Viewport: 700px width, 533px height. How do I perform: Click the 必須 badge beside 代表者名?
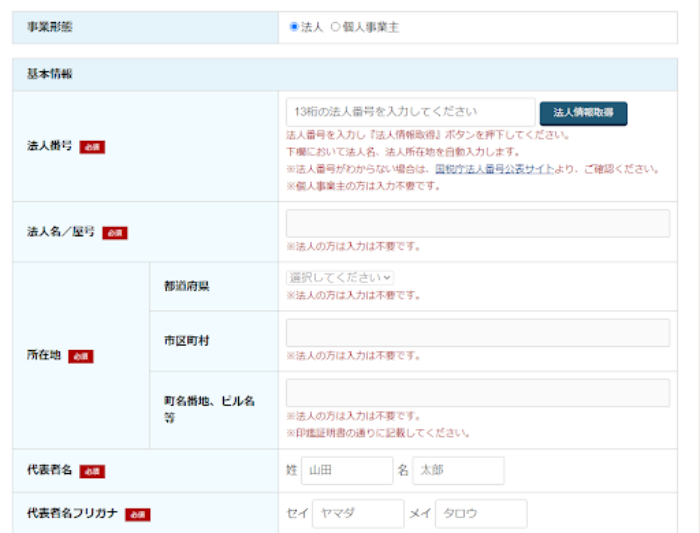coord(92,471)
